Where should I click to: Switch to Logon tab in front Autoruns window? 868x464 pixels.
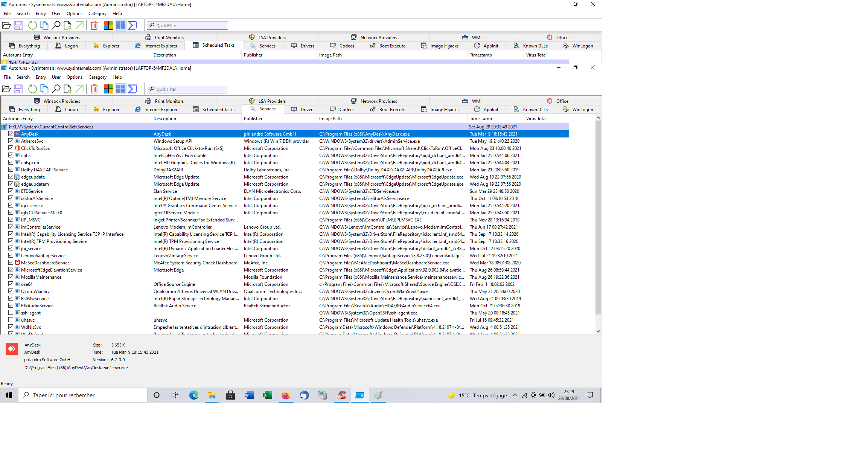point(67,110)
